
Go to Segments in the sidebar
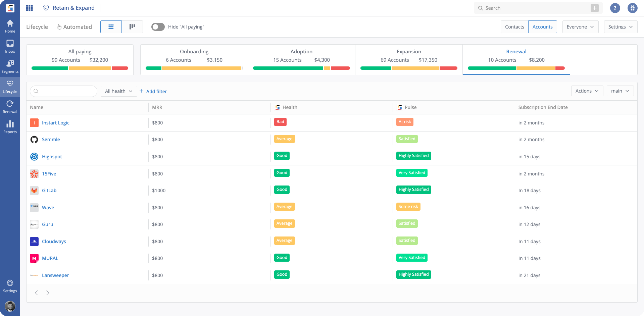(10, 66)
